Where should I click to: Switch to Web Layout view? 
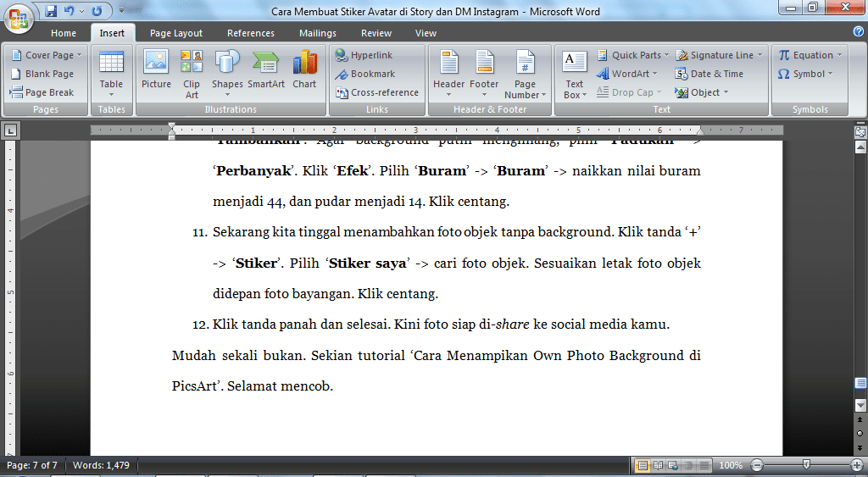click(673, 465)
